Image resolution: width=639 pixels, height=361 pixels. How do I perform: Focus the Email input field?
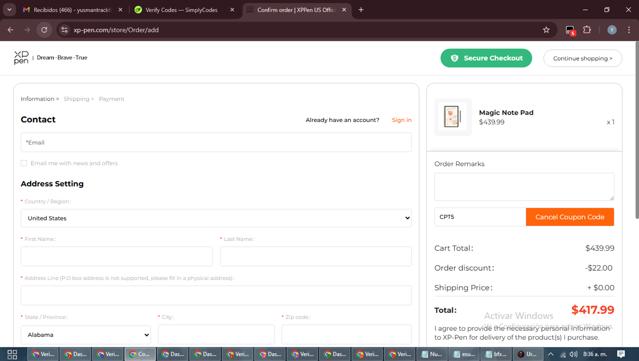tap(216, 142)
